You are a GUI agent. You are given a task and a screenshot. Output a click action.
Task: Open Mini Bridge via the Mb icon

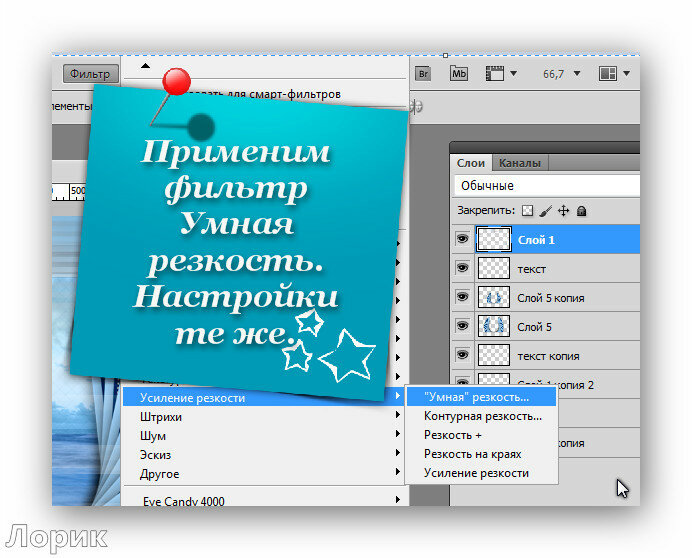pyautogui.click(x=459, y=74)
